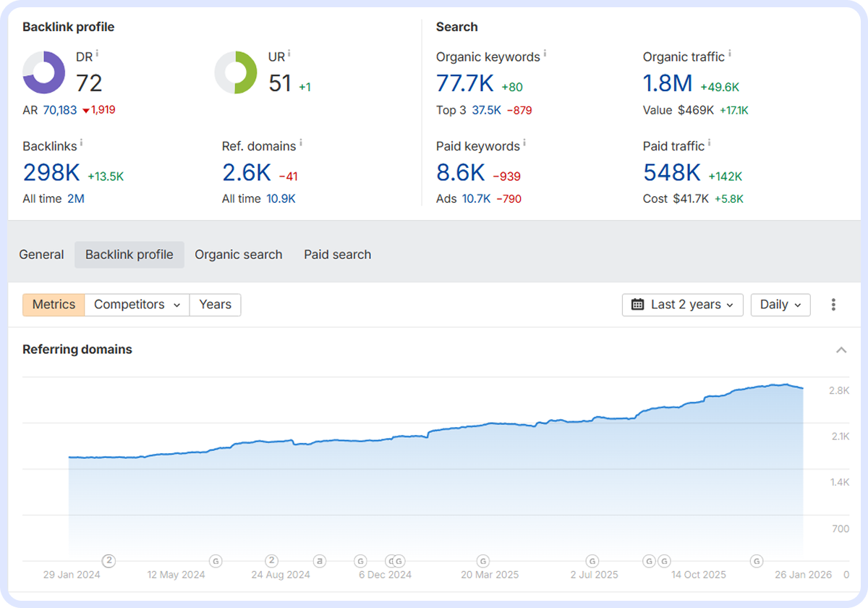Viewport: 868px width, 608px height.
Task: Open the Last 2 years date range dropdown
Action: (682, 305)
